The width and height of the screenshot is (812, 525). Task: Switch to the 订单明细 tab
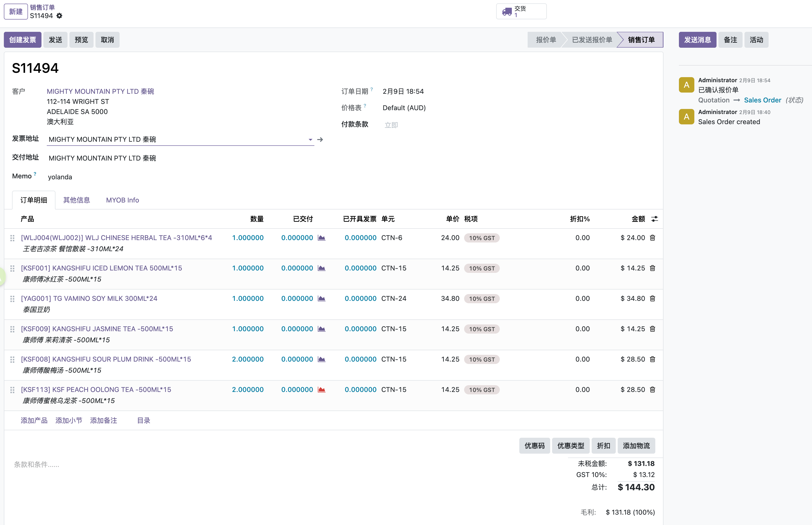point(34,200)
